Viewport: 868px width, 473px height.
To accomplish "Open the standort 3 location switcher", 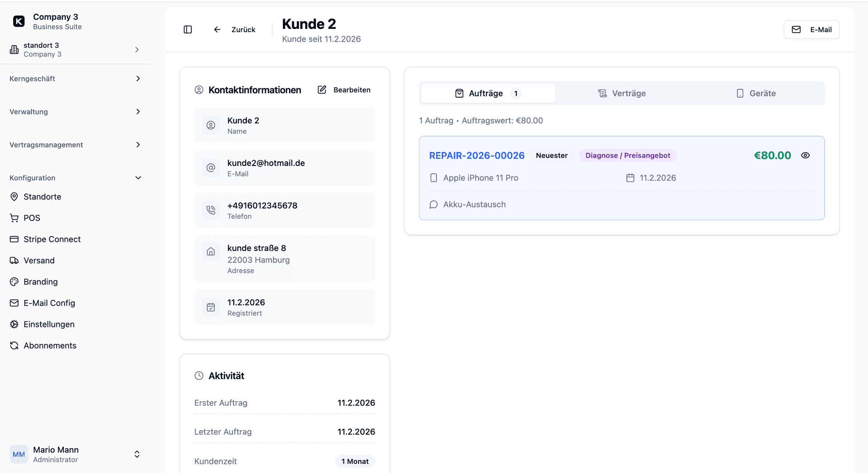I will click(x=75, y=50).
